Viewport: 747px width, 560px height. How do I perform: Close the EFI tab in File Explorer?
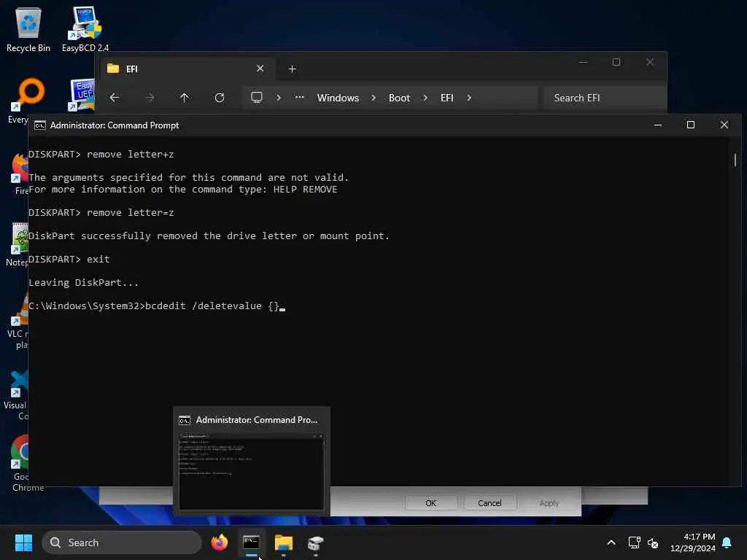pos(260,69)
